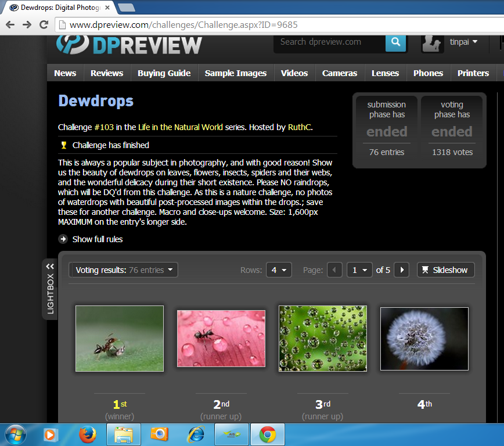The height and width of the screenshot is (446, 504).
Task: Open Internet Explorer from the taskbar
Action: 196,434
